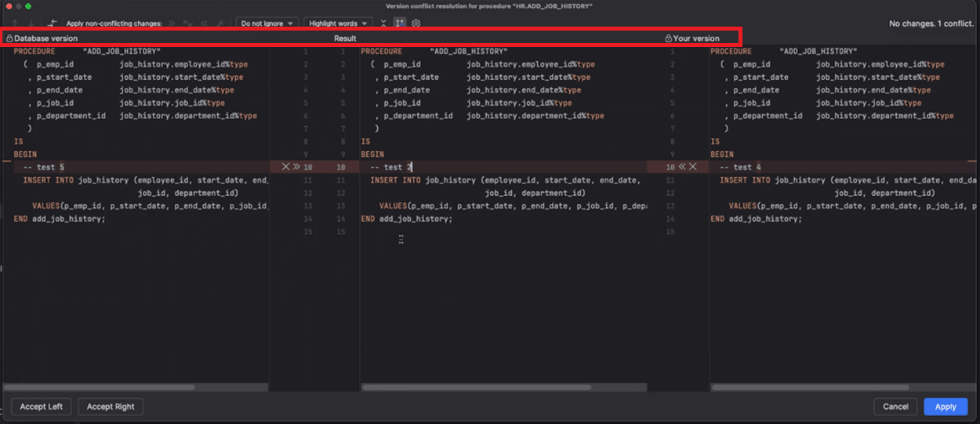Click 'Database version' pane label
The width and height of the screenshot is (980, 424).
click(46, 38)
